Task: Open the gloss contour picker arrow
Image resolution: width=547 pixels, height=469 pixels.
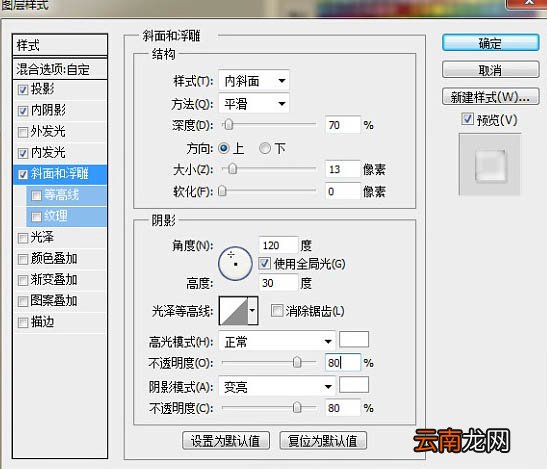Action: pyautogui.click(x=253, y=310)
